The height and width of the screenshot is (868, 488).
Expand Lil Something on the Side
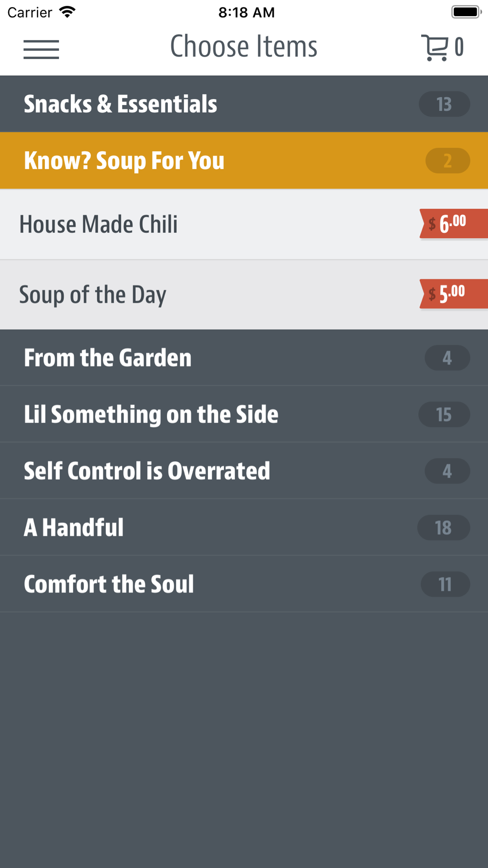(x=244, y=414)
